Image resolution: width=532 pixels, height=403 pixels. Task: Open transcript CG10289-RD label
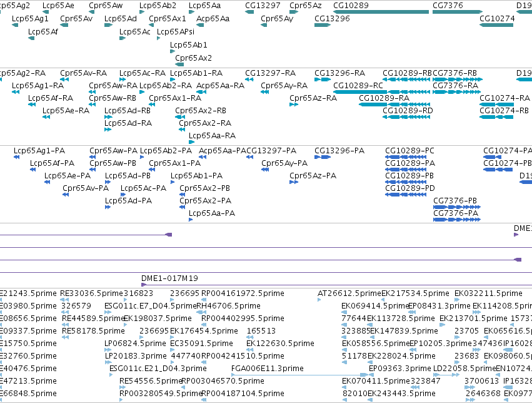(x=408, y=111)
